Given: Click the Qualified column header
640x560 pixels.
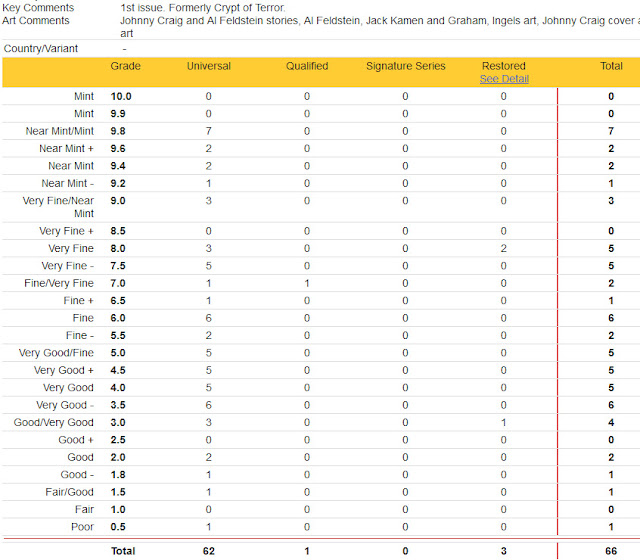Looking at the screenshot, I should (307, 66).
